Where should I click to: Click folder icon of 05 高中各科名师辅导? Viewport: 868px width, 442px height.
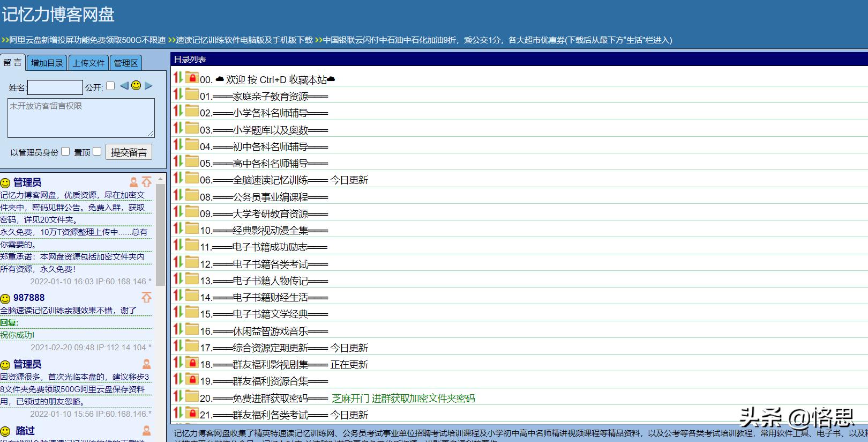coord(192,161)
